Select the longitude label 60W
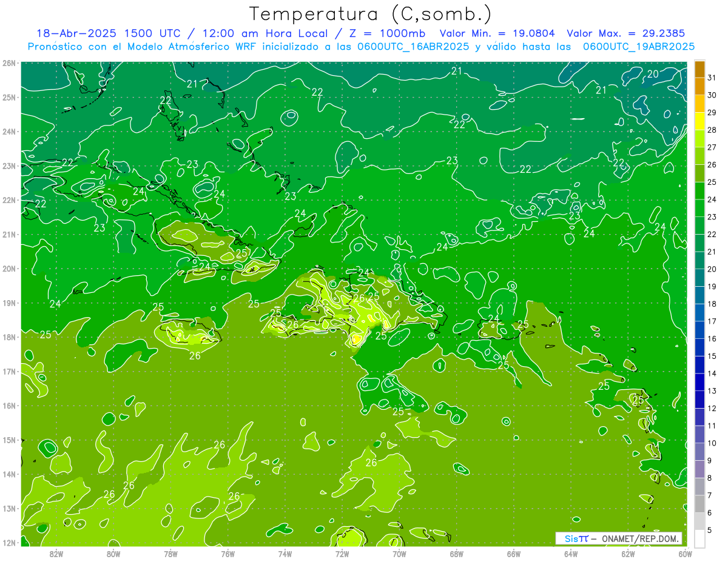Viewport: 728px width, 562px height. pos(686,554)
